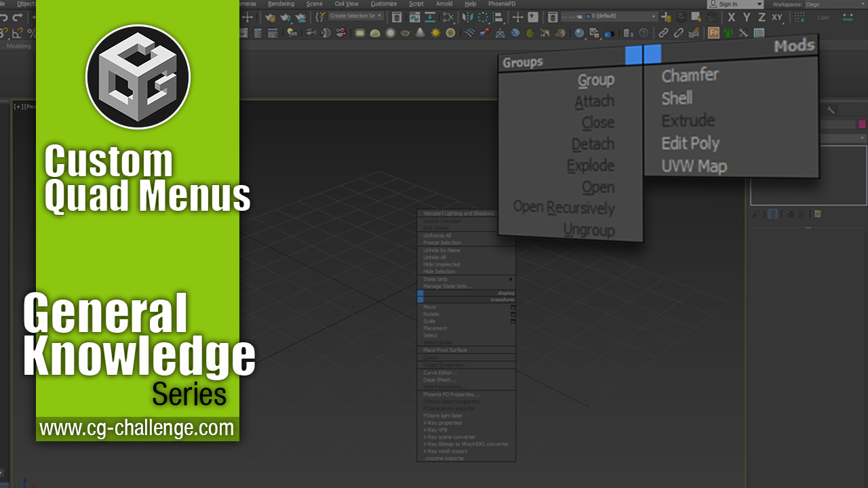Click the chain link icon to link objects
Screen dimensions: 868x488
click(663, 32)
